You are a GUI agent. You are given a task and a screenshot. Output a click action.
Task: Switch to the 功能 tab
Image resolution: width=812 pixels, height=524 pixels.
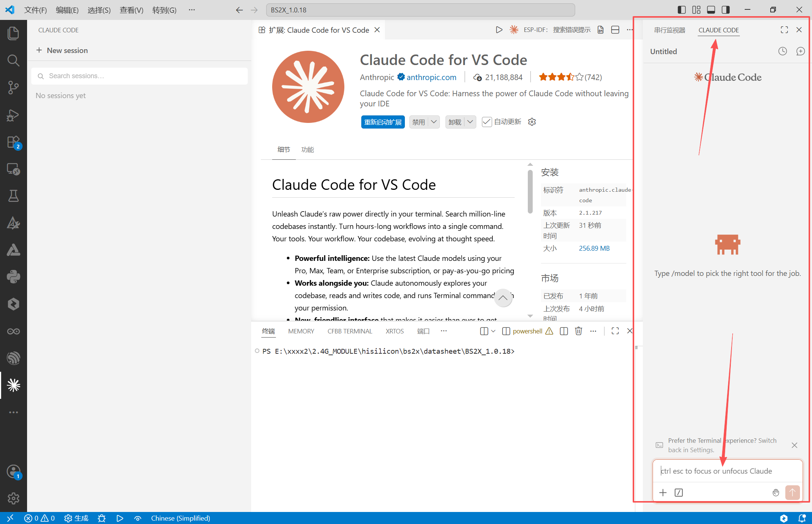308,150
